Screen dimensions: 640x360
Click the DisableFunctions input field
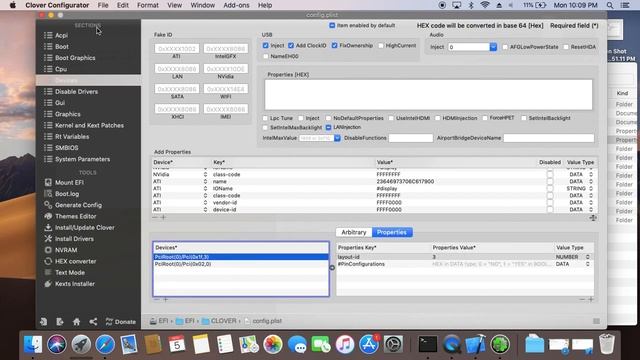pos(411,138)
